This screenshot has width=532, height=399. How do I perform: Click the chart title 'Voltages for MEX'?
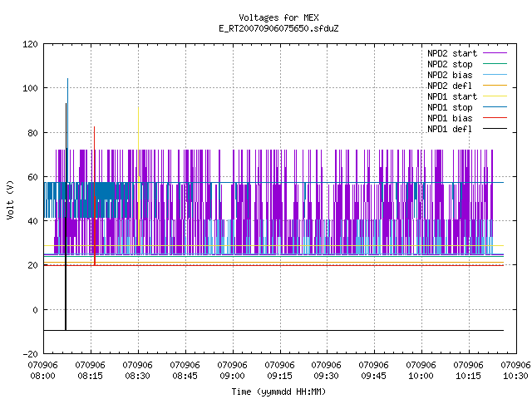pos(278,17)
